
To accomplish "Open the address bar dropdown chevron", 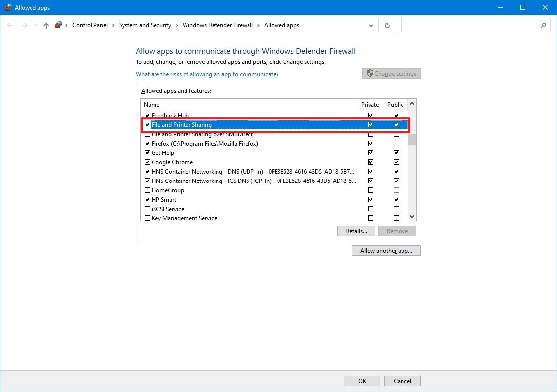I will click(x=371, y=25).
